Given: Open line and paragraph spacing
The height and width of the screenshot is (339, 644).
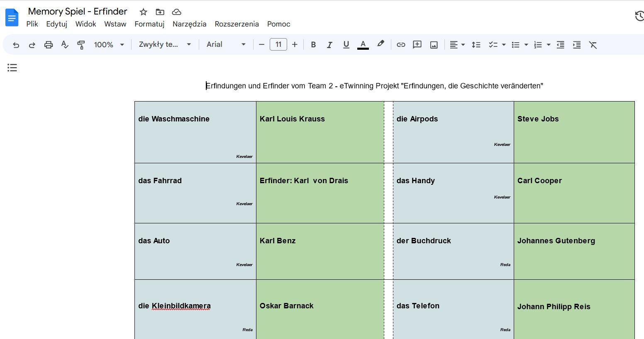Looking at the screenshot, I should click(x=476, y=45).
